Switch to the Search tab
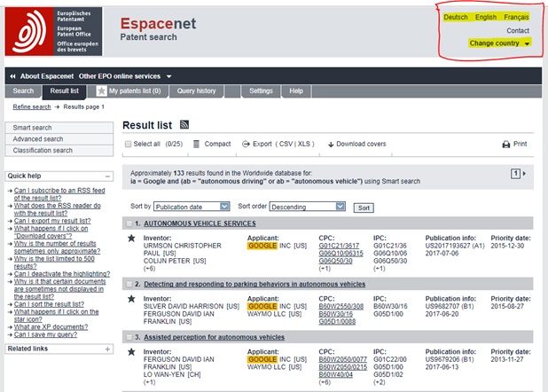The width and height of the screenshot is (548, 392). [x=23, y=91]
